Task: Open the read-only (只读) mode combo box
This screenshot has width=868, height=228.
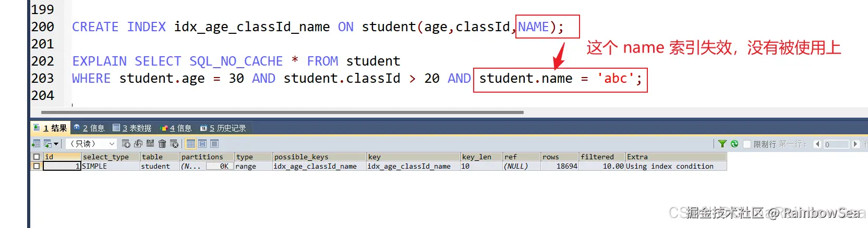Action: pyautogui.click(x=91, y=144)
